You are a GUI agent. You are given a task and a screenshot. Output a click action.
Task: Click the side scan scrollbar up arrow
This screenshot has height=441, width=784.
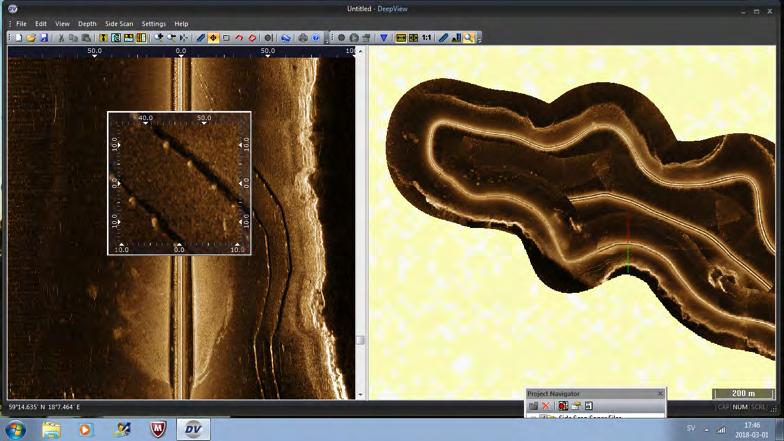[x=360, y=51]
